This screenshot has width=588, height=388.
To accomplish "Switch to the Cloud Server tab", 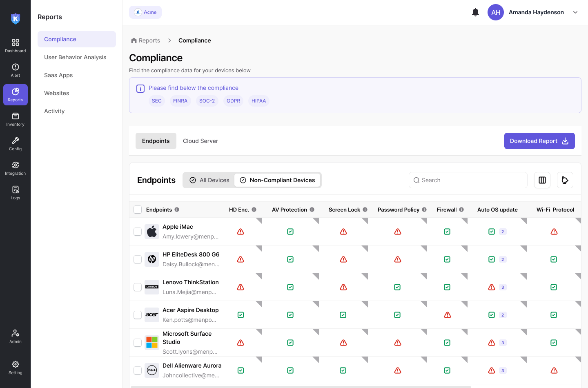I will pos(200,141).
